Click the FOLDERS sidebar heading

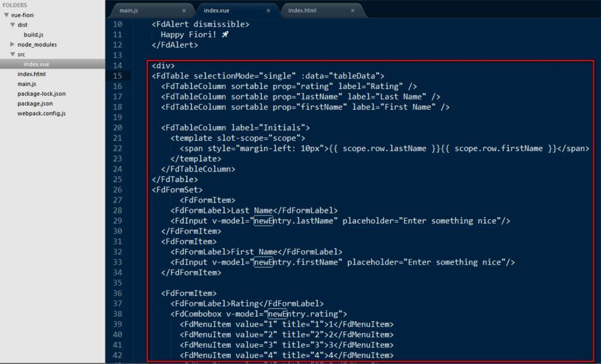14,5
